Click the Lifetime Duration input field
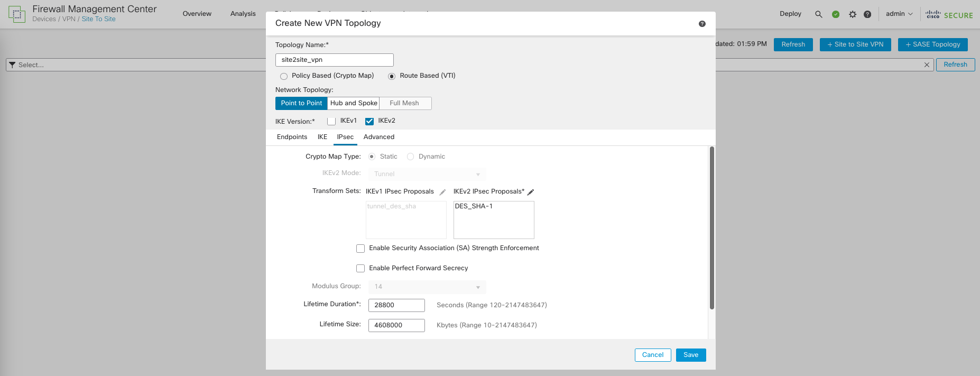Image resolution: width=980 pixels, height=376 pixels. pyautogui.click(x=396, y=305)
